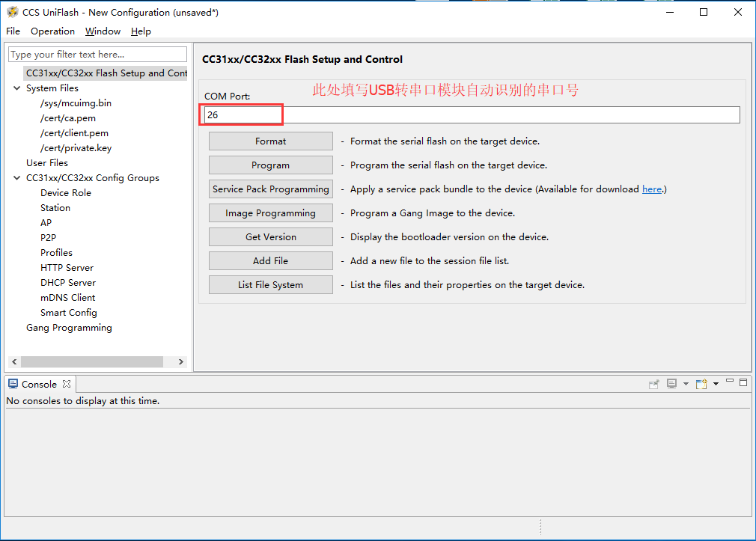The image size is (756, 541).
Task: Click the List File System button
Action: (x=270, y=285)
